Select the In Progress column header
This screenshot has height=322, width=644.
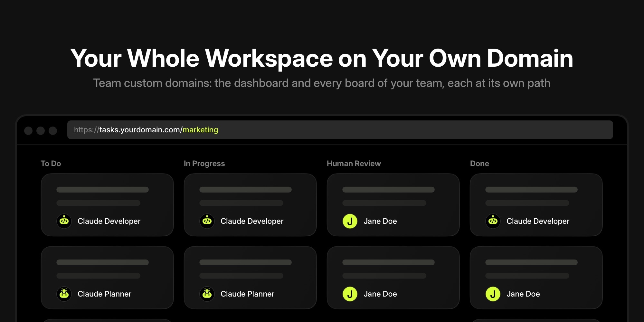[204, 164]
